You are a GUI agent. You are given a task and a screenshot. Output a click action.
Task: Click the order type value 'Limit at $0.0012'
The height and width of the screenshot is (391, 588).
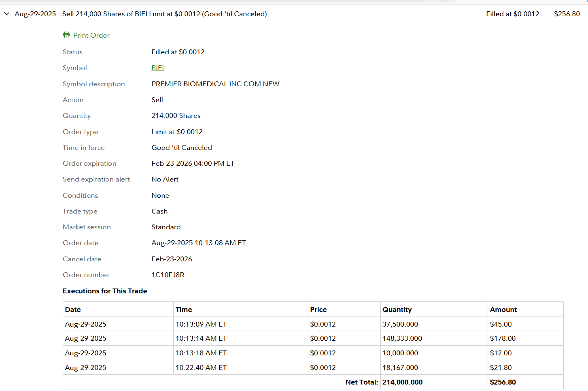click(177, 132)
